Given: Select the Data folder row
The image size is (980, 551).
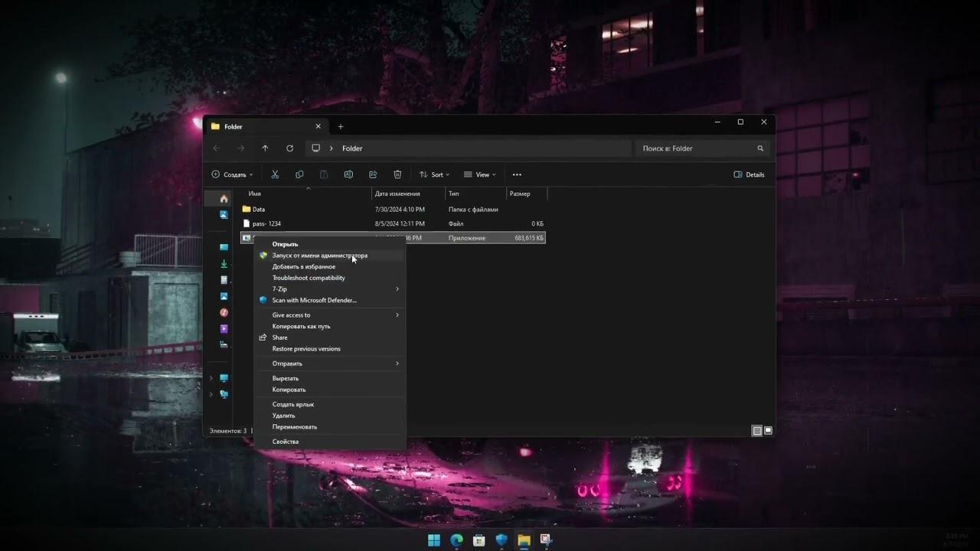Looking at the screenshot, I should click(x=394, y=209).
